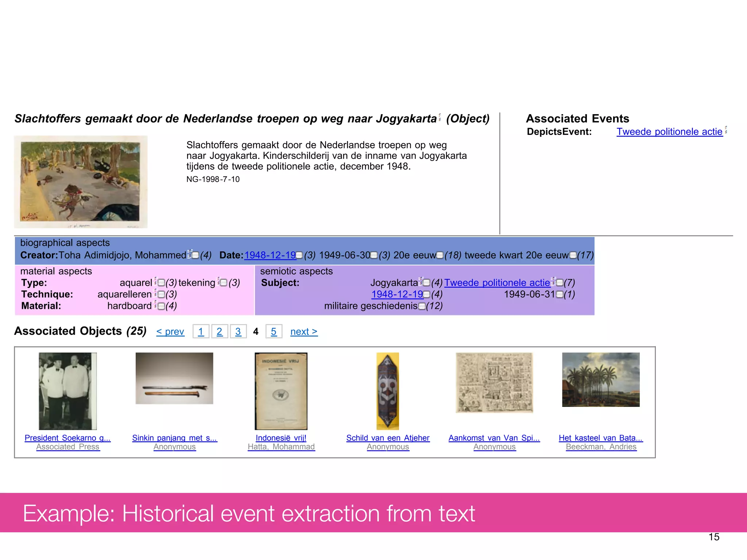Click the main Jogyakarta painting image
The width and height of the screenshot is (747, 560).
point(81,182)
